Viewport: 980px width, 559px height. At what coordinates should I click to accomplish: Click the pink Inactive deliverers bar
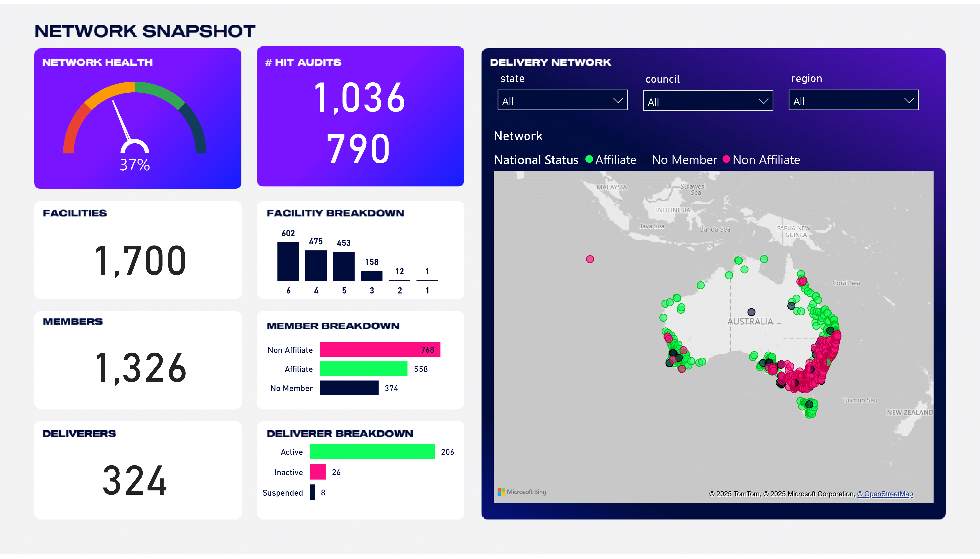(x=317, y=472)
